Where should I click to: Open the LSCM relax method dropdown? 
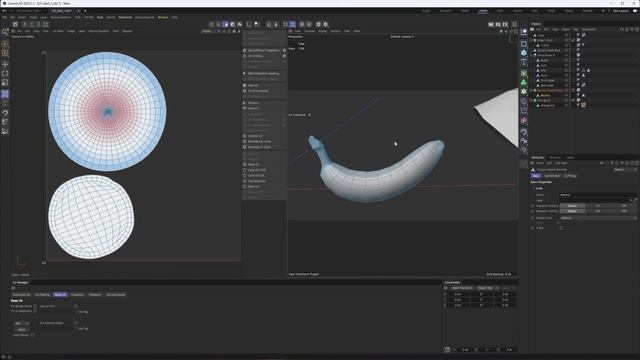pos(21,323)
